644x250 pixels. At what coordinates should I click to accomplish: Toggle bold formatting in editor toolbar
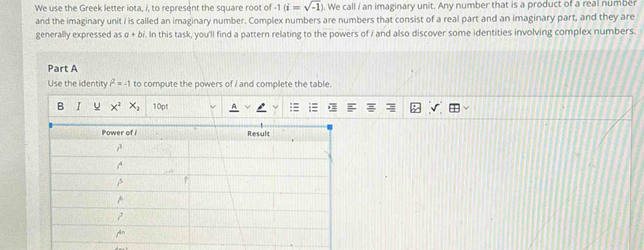tap(60, 106)
